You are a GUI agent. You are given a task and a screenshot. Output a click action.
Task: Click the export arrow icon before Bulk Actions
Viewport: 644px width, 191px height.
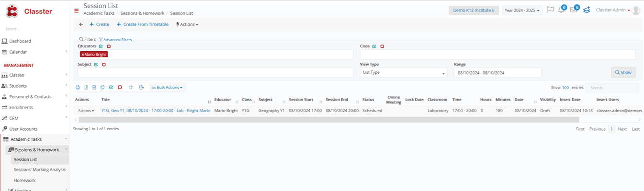coord(142,88)
